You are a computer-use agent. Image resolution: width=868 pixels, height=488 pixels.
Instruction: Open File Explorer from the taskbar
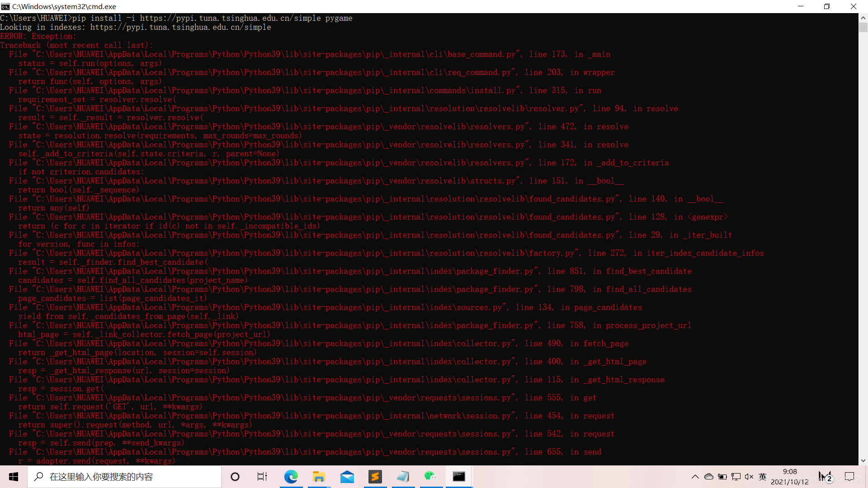[x=319, y=477]
